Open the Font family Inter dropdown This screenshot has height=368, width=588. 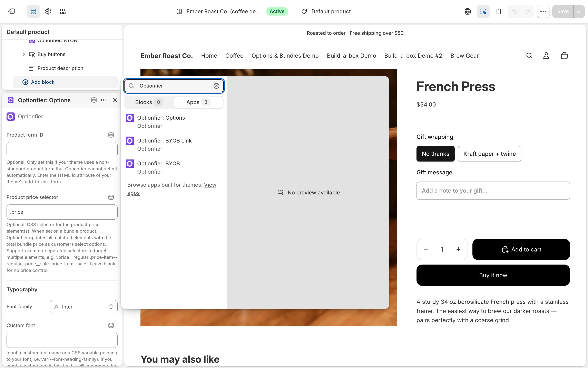click(x=84, y=307)
